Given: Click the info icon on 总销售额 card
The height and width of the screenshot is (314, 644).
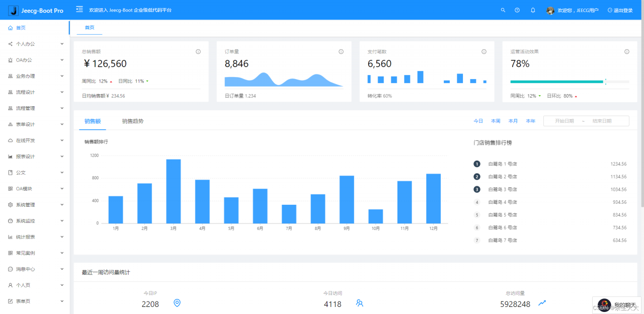Looking at the screenshot, I should tap(198, 51).
